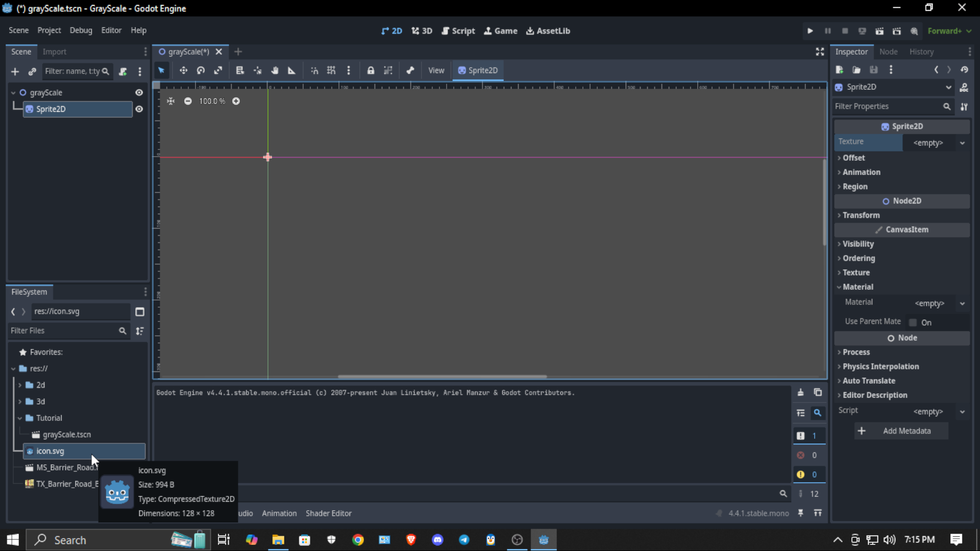The image size is (980, 551).
Task: Open the Shader Editor bottom panel
Action: [328, 513]
